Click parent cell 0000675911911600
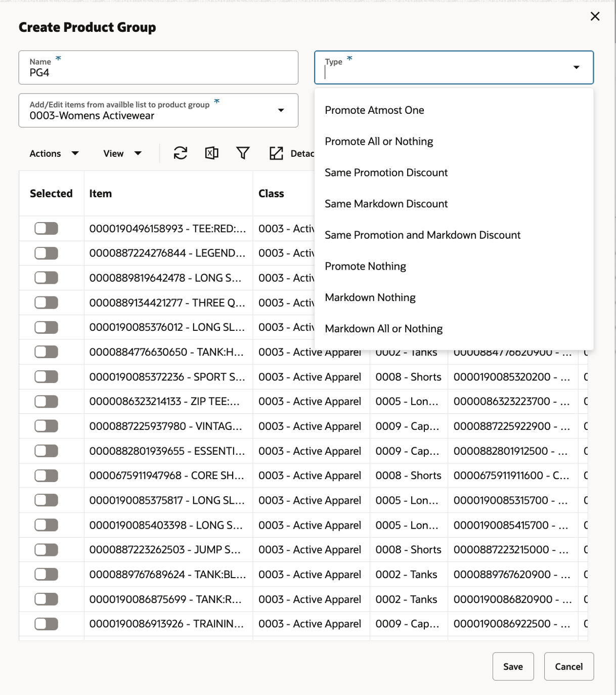 [512, 475]
